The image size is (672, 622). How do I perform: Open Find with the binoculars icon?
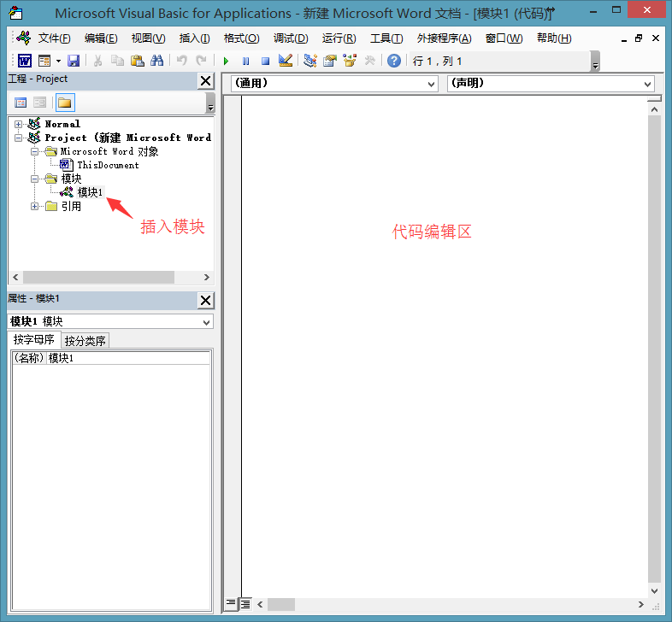156,61
